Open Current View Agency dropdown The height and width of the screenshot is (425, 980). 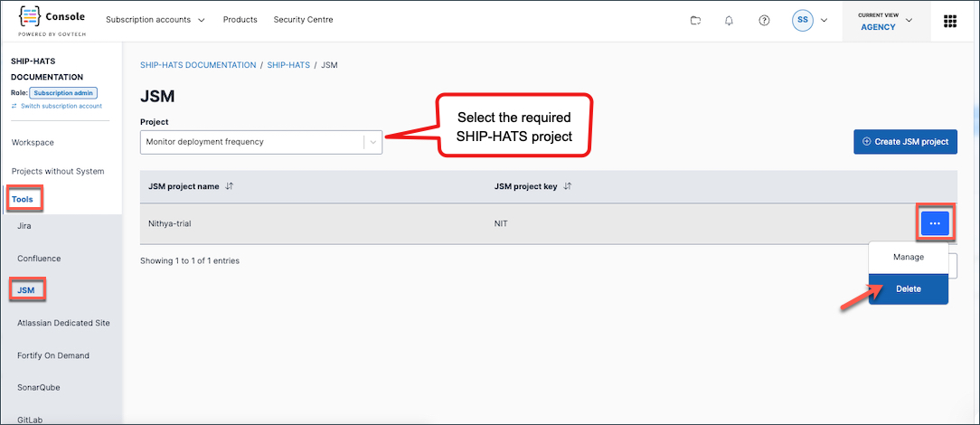click(x=886, y=22)
